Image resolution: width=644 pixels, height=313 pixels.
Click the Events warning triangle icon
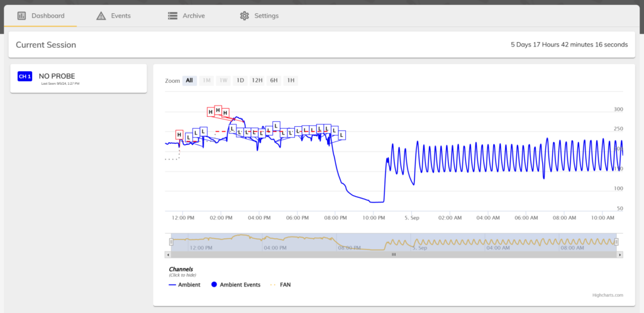point(101,16)
